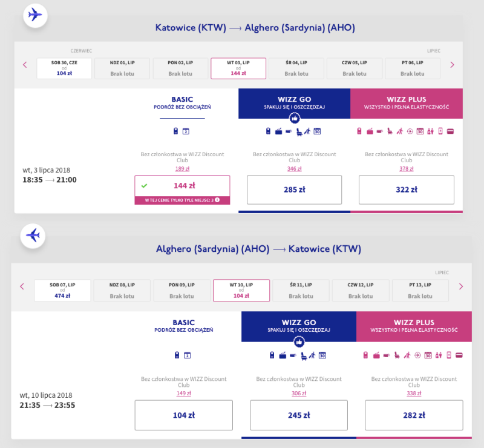This screenshot has width=484, height=448.
Task: Click thumbs-up badge on return WIZZ GO
Action: (298, 341)
